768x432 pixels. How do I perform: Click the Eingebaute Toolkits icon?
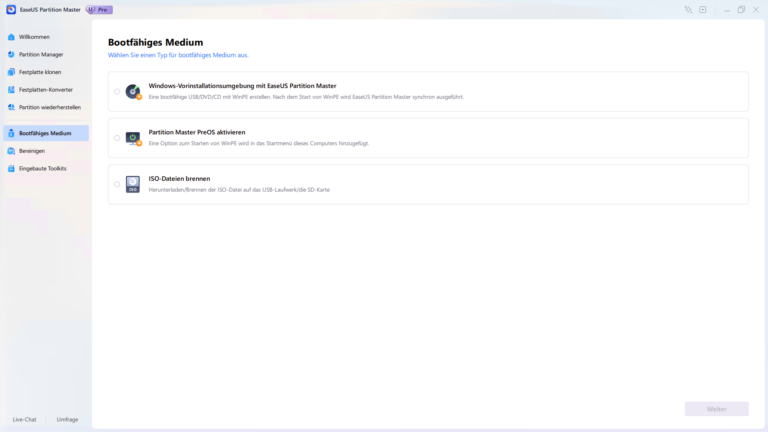[x=11, y=168]
